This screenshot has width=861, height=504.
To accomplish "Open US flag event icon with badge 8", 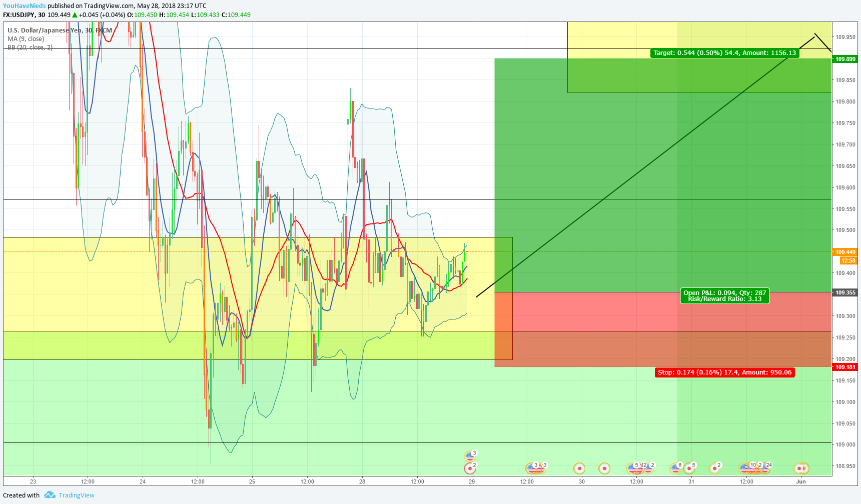I will coord(676,468).
